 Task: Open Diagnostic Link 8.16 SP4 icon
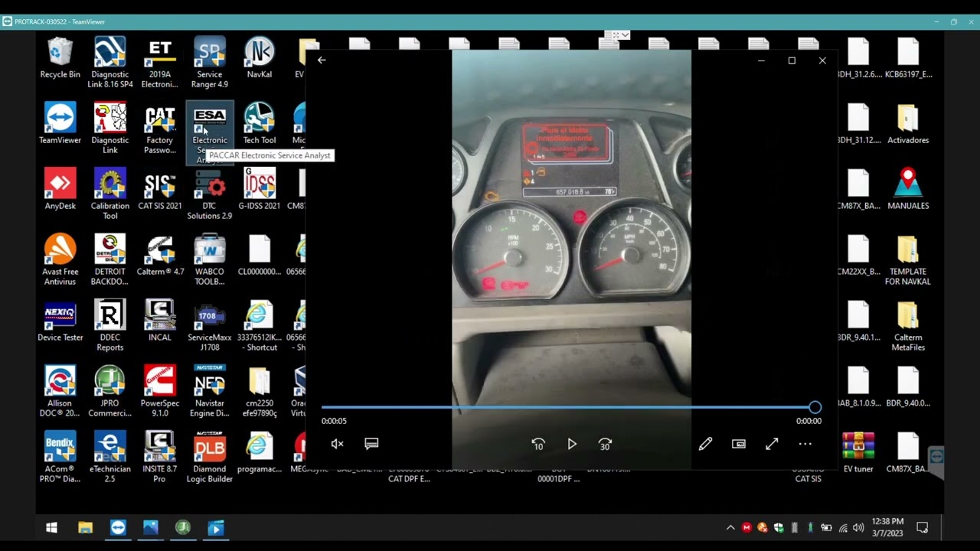(x=109, y=61)
